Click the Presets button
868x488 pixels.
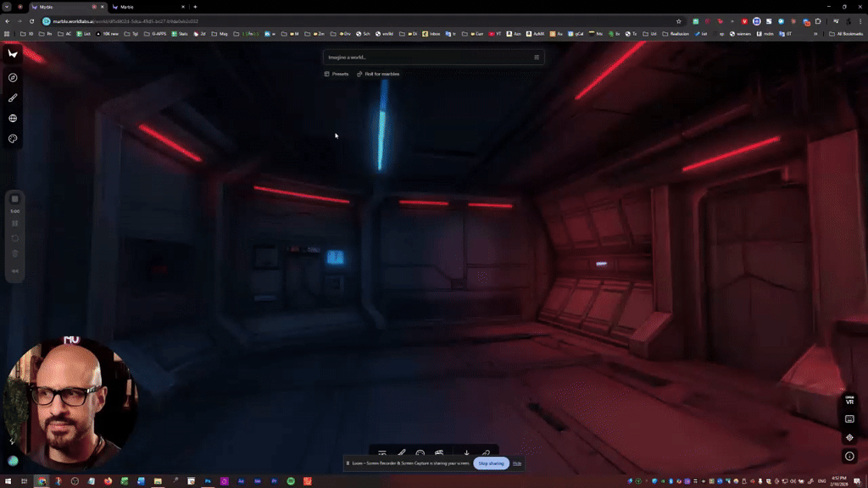(x=338, y=74)
